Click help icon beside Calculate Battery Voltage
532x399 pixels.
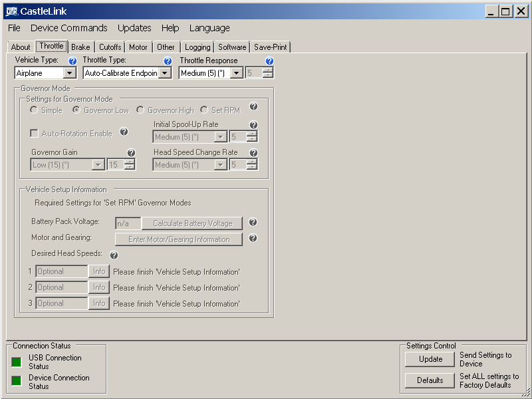pos(253,223)
